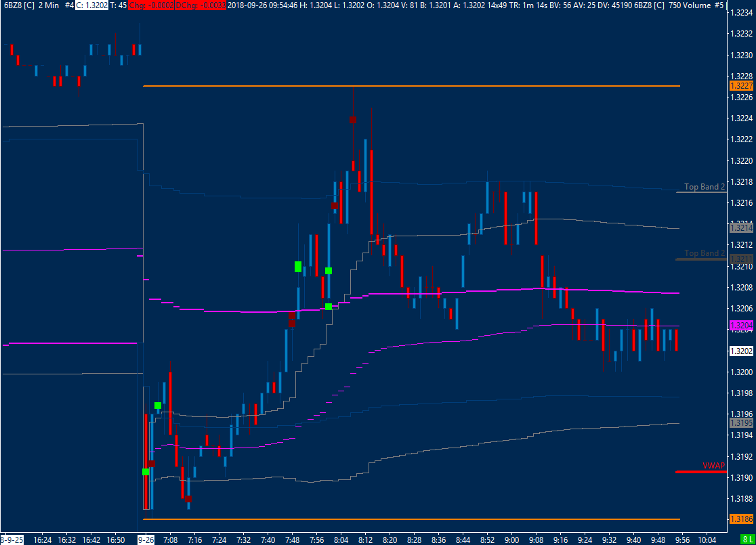Screen dimensions: 756x545
Task: Select the highlighted '9-26' date label
Action: [146, 540]
